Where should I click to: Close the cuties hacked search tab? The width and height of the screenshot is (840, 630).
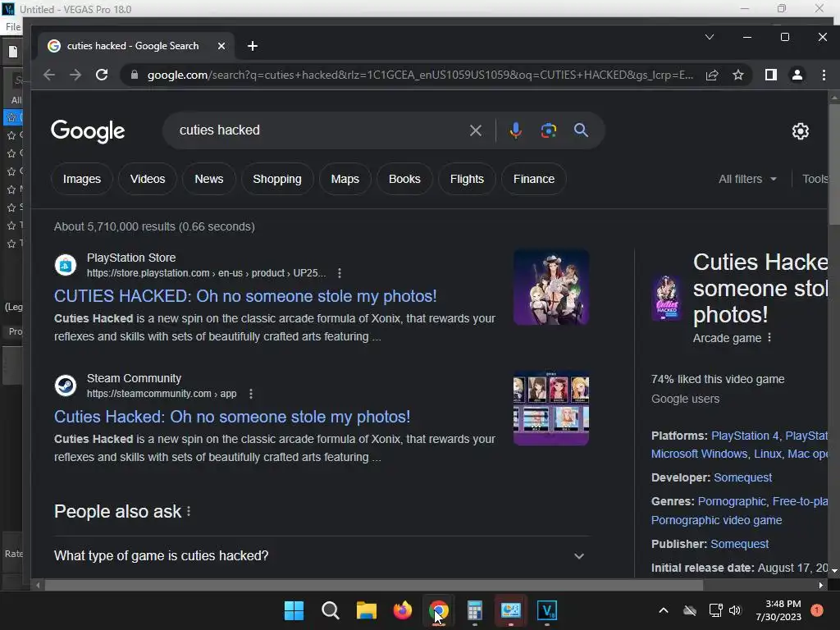221,46
